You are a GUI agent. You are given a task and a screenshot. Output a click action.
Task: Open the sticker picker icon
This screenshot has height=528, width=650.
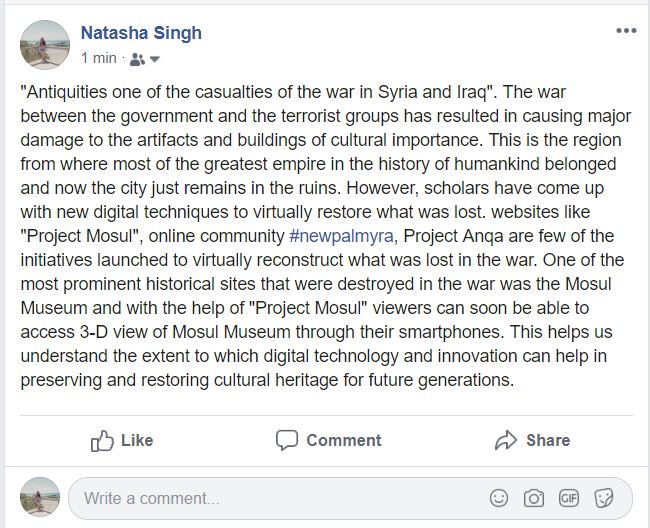pyautogui.click(x=603, y=498)
